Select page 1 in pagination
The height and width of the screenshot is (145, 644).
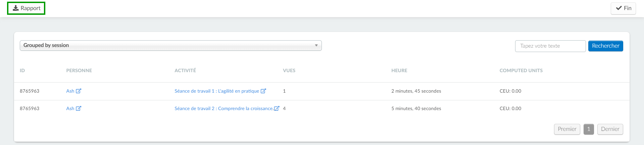point(589,129)
